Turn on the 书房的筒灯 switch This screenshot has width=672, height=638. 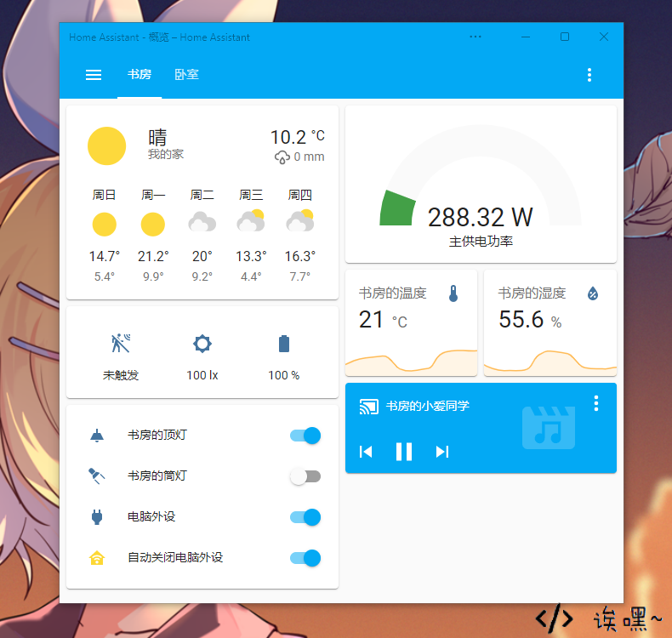[x=305, y=476]
